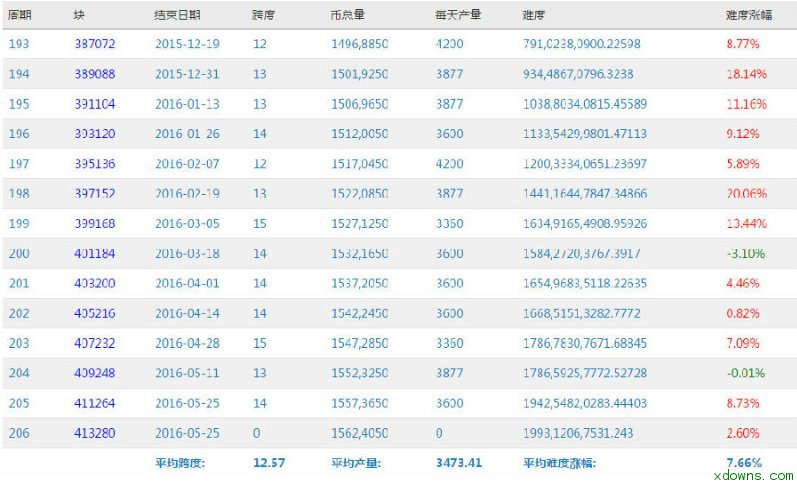This screenshot has width=797, height=484.
Task: Open block link 387072
Action: tap(95, 44)
